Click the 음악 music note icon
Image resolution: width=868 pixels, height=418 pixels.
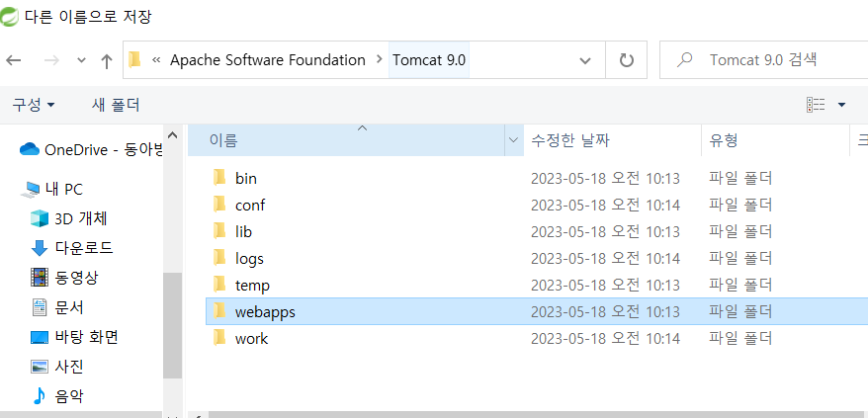click(x=40, y=396)
